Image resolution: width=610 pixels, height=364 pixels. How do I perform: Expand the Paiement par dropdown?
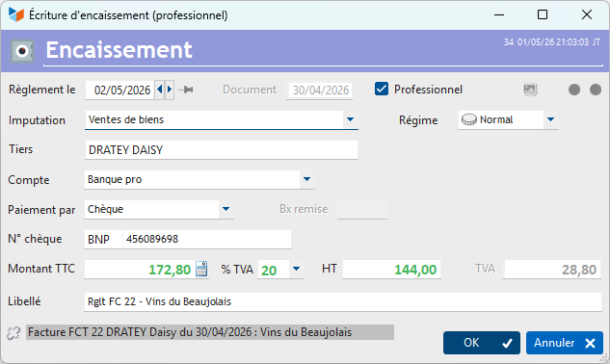[226, 209]
